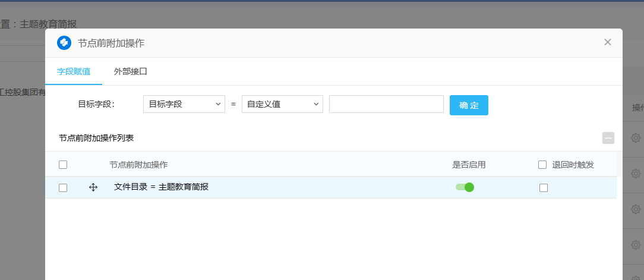Expand the 目标字段 dropdown
This screenshot has width=644, height=280.
[x=184, y=104]
